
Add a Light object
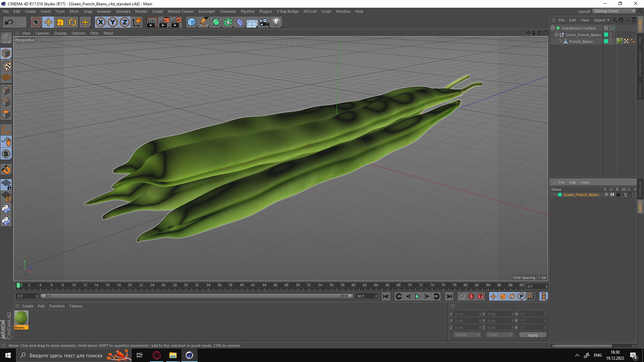pyautogui.click(x=276, y=22)
